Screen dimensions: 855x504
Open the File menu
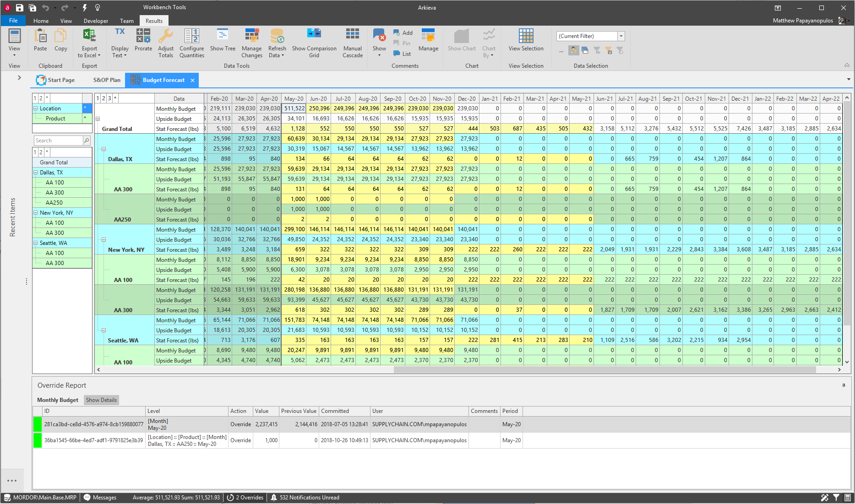13,21
